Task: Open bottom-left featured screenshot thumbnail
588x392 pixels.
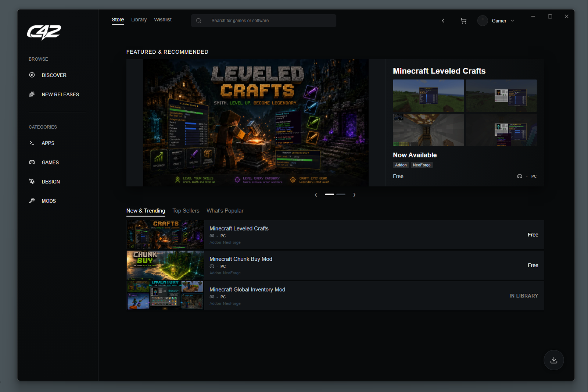Action: coord(429,130)
